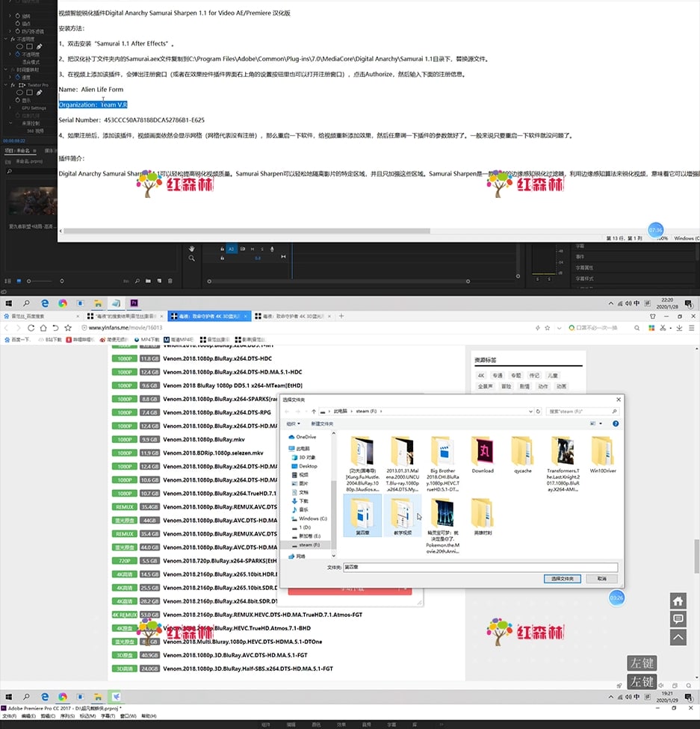The height and width of the screenshot is (729, 700).
Task: Select the Hand tool in Premiere
Action: [192, 249]
